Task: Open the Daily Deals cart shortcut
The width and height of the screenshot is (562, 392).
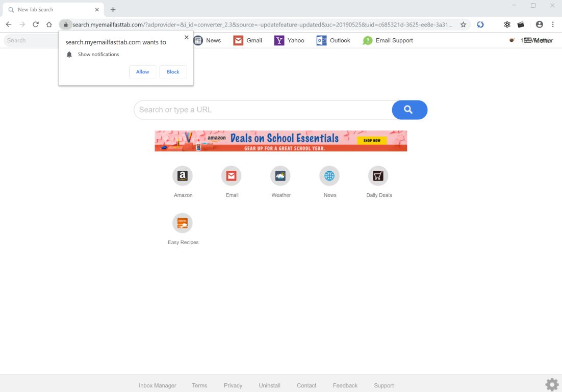Action: [x=378, y=176]
